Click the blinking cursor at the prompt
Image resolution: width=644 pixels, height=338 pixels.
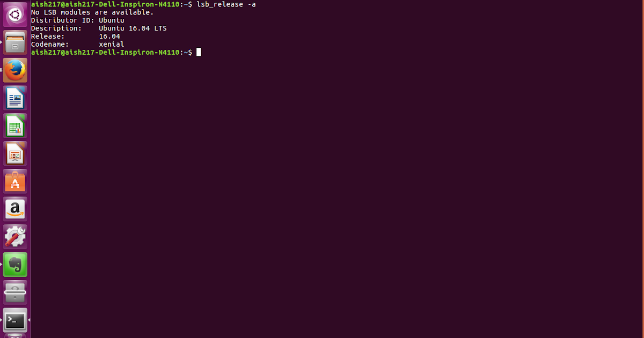(199, 52)
